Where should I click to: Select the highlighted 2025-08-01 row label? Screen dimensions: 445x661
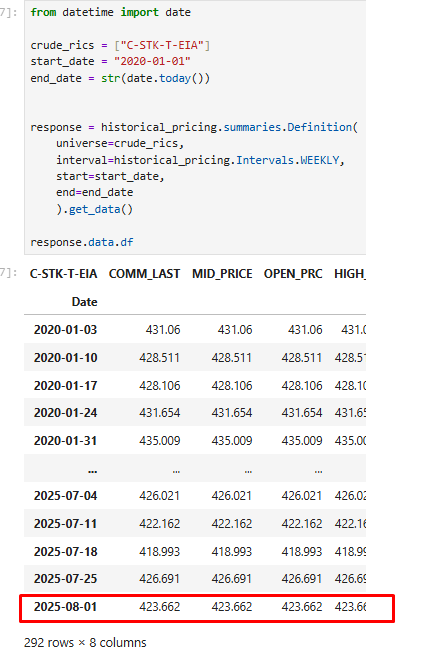click(x=65, y=607)
